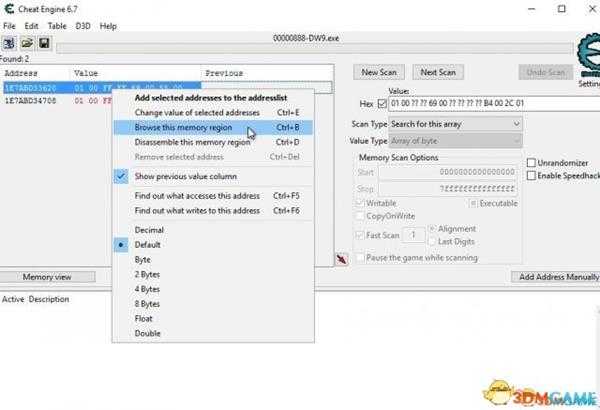Click the Cheat Engine settings logo
The image size is (600, 410).
coord(578,58)
